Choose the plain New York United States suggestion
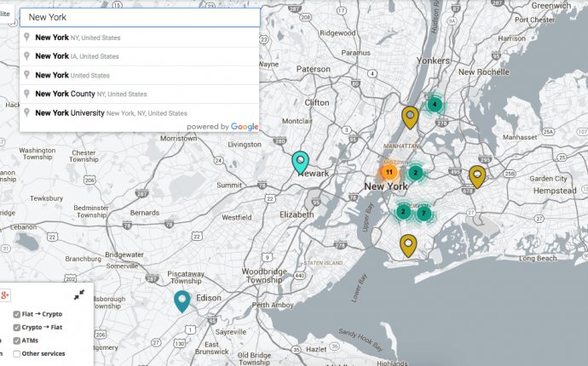The width and height of the screenshot is (588, 366). [139, 75]
